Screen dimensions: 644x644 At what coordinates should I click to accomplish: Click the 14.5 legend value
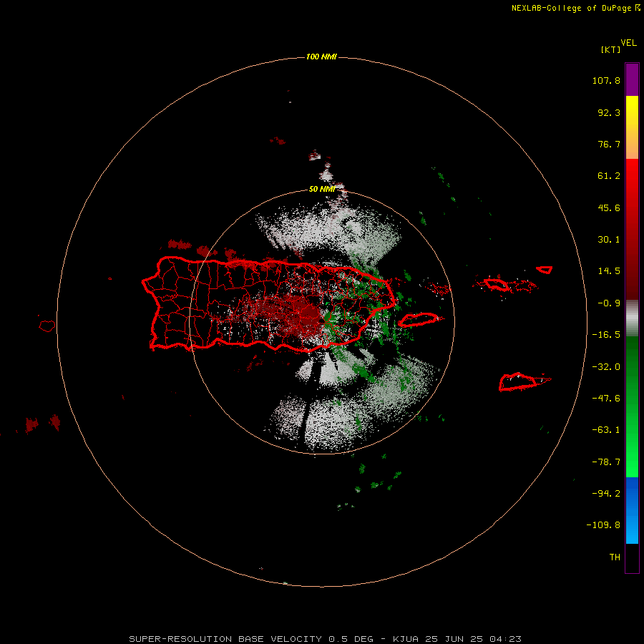click(609, 271)
